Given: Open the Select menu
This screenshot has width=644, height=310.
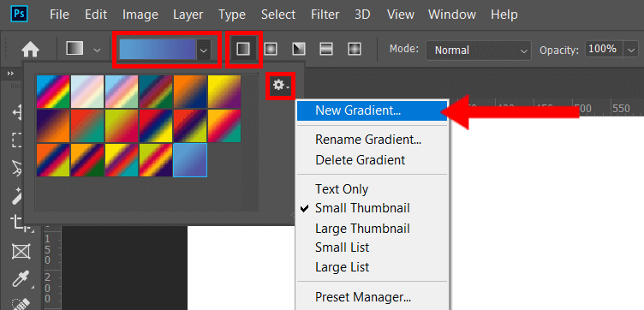Looking at the screenshot, I should [278, 15].
